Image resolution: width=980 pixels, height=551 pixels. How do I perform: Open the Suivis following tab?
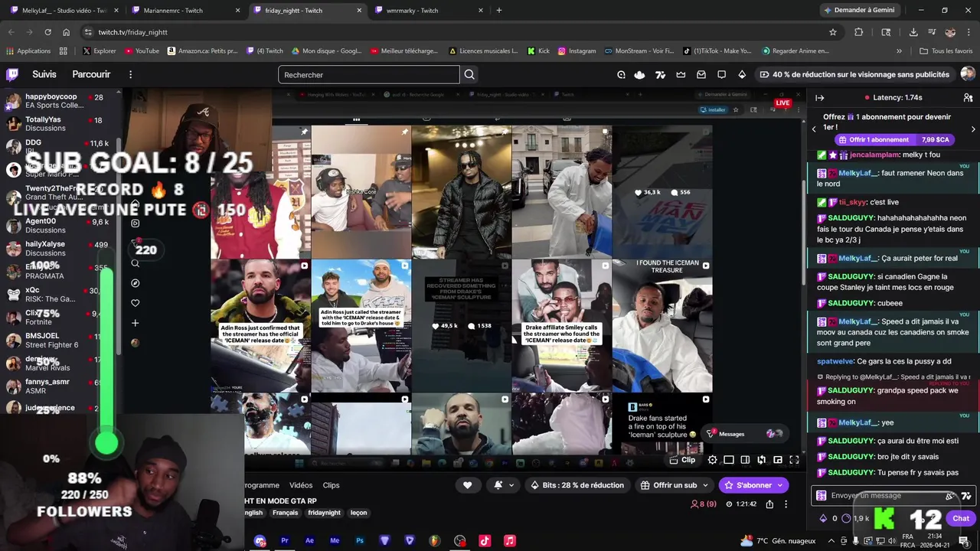pyautogui.click(x=44, y=74)
